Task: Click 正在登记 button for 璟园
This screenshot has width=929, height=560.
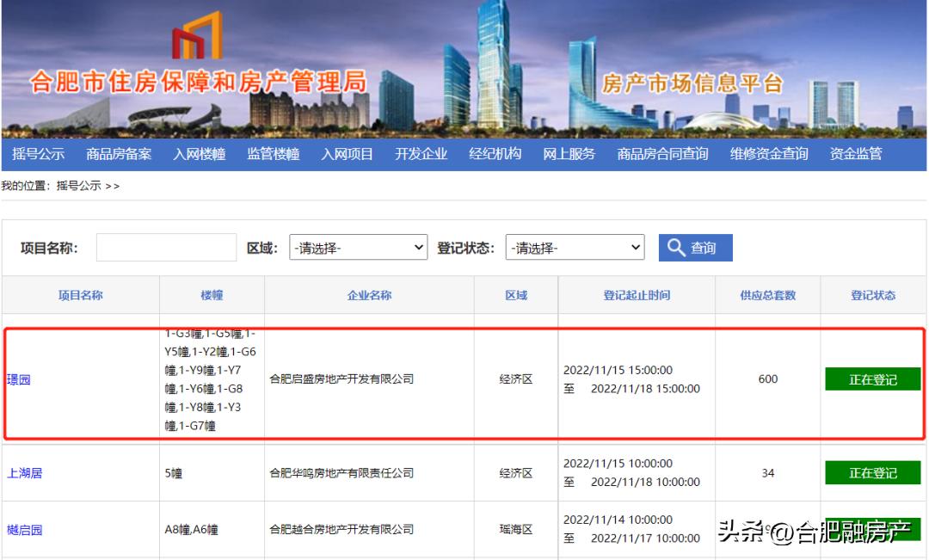Action: click(872, 379)
